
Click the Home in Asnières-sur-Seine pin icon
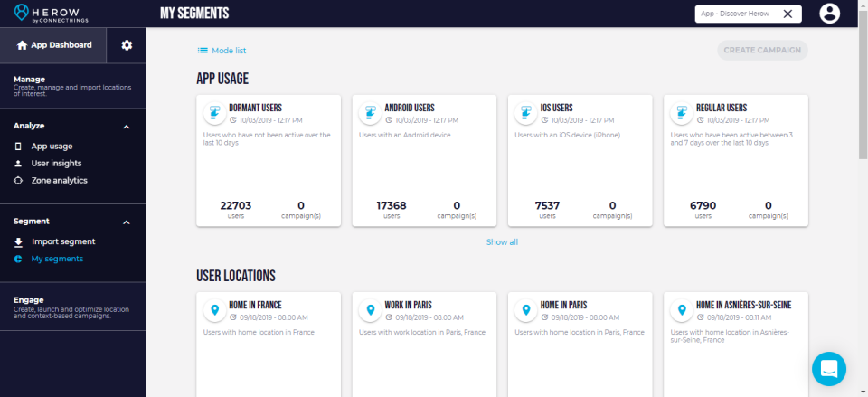(682, 310)
